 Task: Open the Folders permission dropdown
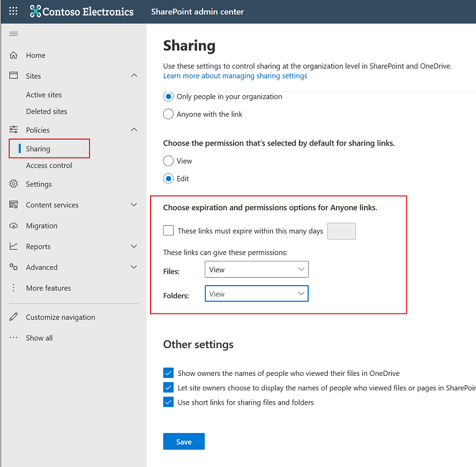[x=257, y=294]
